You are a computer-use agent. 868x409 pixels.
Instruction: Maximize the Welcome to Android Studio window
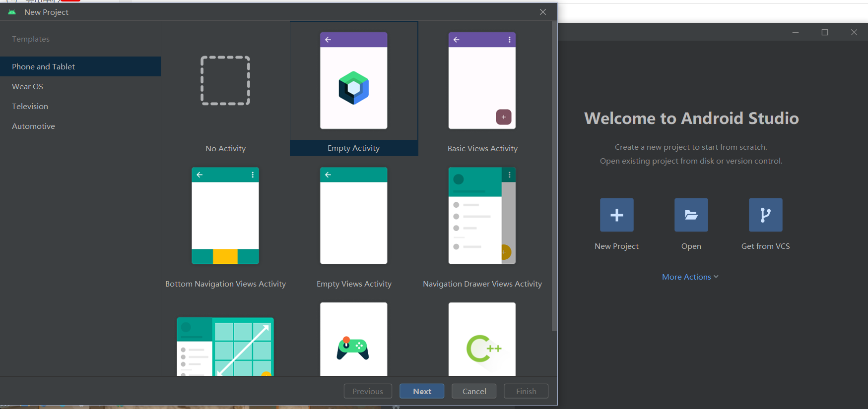(x=825, y=32)
